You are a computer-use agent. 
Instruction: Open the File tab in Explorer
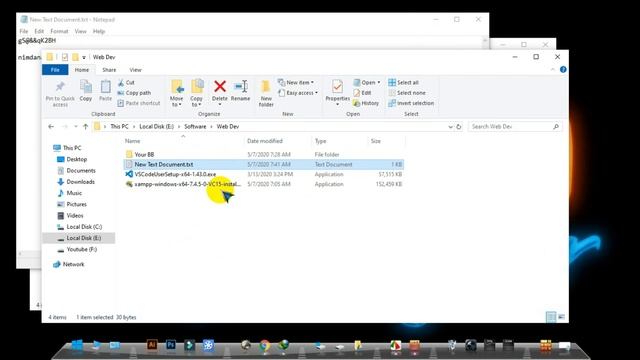tap(55, 70)
